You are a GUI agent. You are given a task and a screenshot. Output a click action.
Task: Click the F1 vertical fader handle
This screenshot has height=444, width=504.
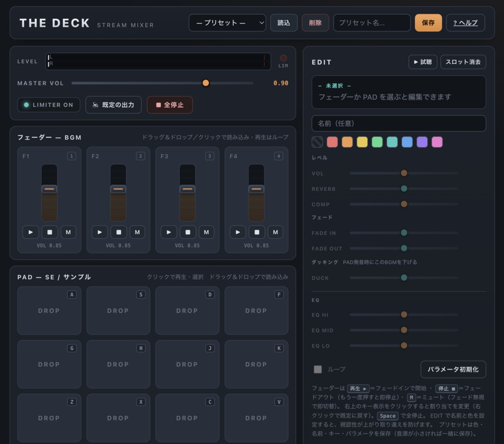point(49,189)
